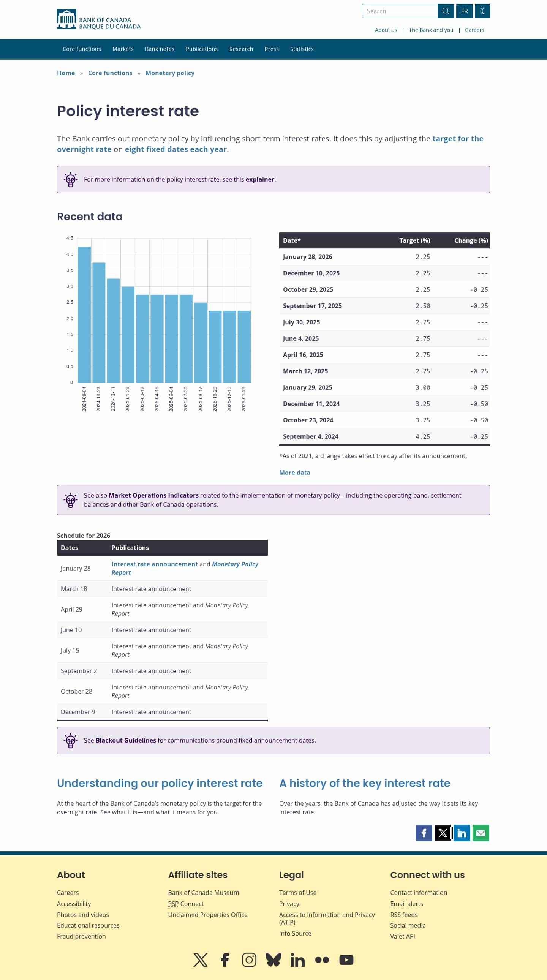The height and width of the screenshot is (980, 547).
Task: Open the footer Accessibility link
Action: tap(74, 904)
